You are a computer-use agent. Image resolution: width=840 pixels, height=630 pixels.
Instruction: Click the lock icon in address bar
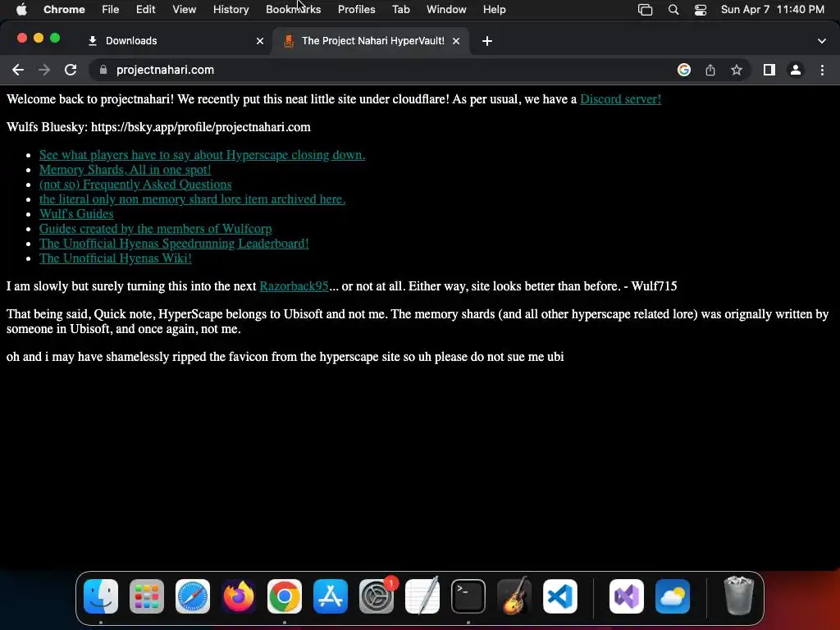pyautogui.click(x=103, y=71)
